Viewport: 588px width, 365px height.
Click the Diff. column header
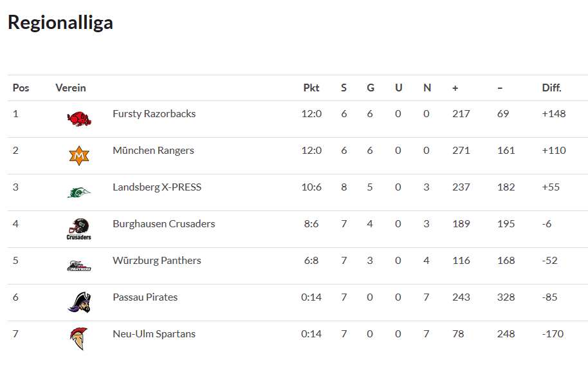coord(551,88)
